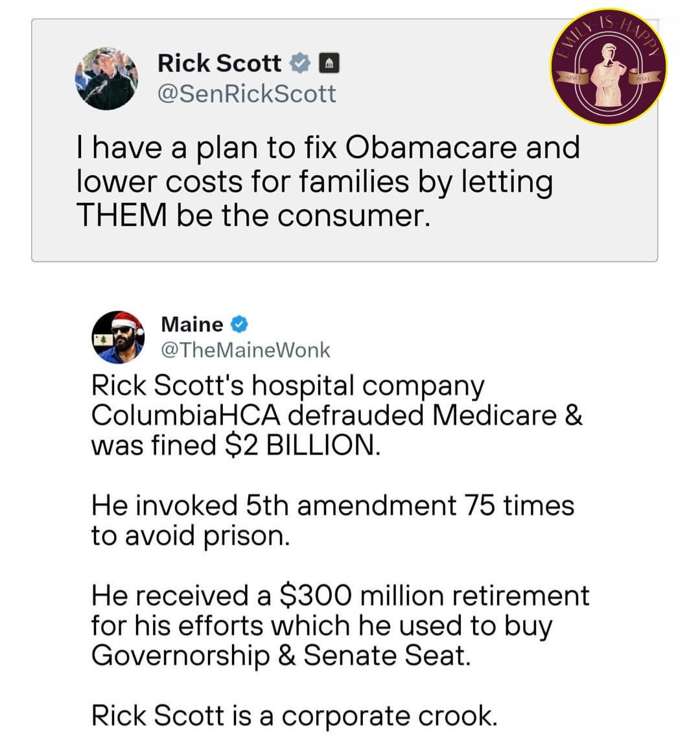Click the Maine display name
This screenshot has width=700, height=749.
click(192, 323)
